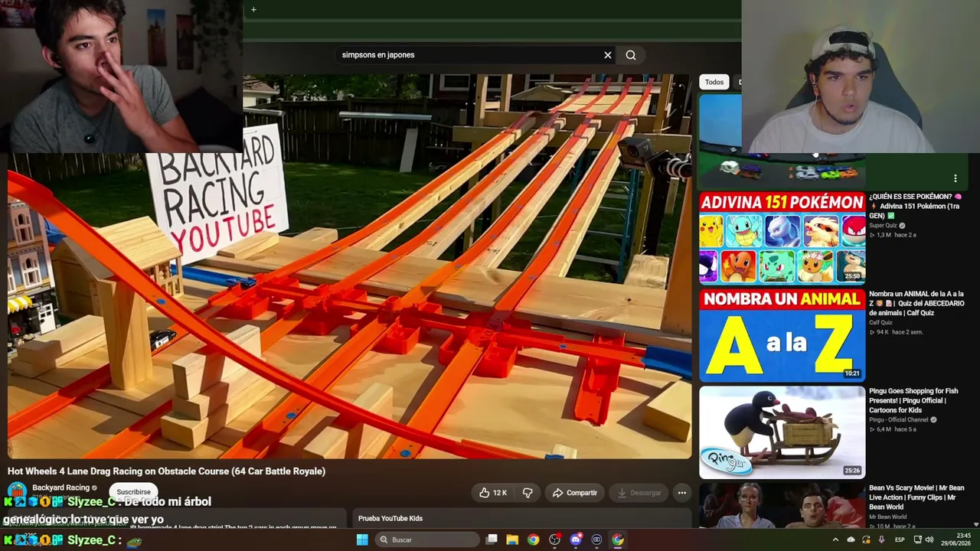Open the ESP keyboard language switcher
The width and height of the screenshot is (980, 551).
900,540
